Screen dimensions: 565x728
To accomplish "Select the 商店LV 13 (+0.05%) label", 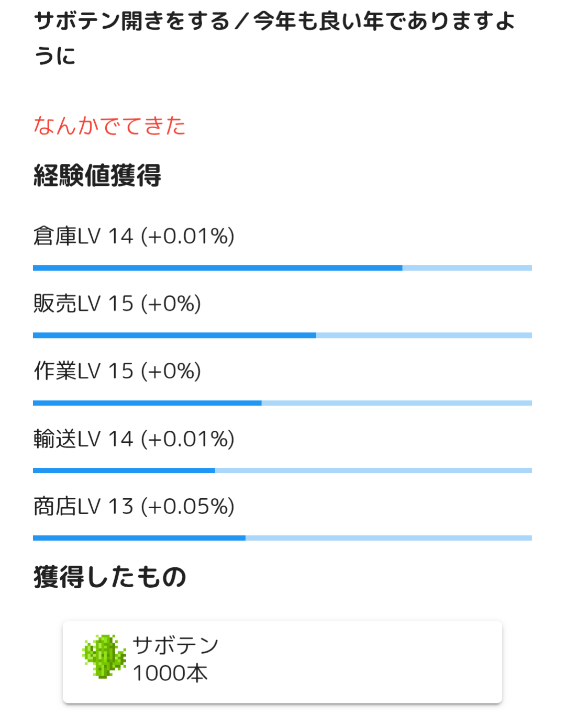I will pyautogui.click(x=134, y=506).
